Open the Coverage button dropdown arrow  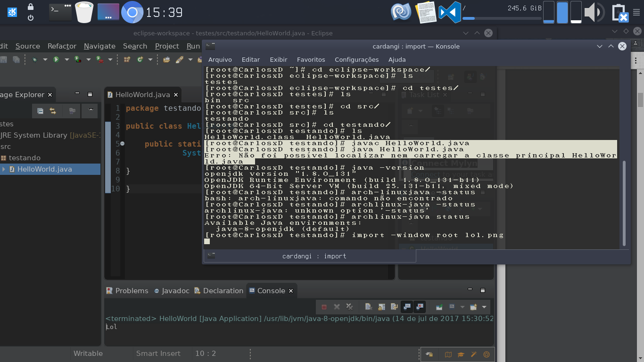click(89, 60)
